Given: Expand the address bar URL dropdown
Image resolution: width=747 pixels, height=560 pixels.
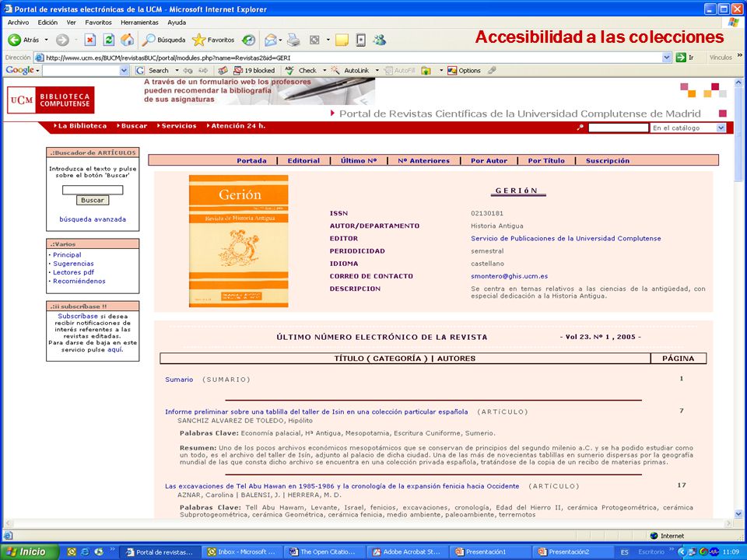Looking at the screenshot, I should click(x=667, y=58).
